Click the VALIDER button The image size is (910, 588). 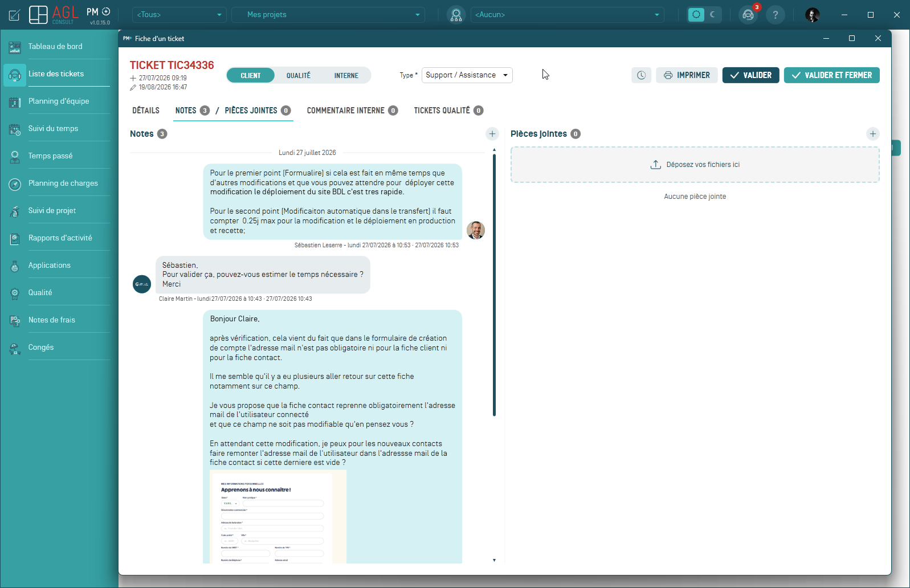(x=751, y=75)
